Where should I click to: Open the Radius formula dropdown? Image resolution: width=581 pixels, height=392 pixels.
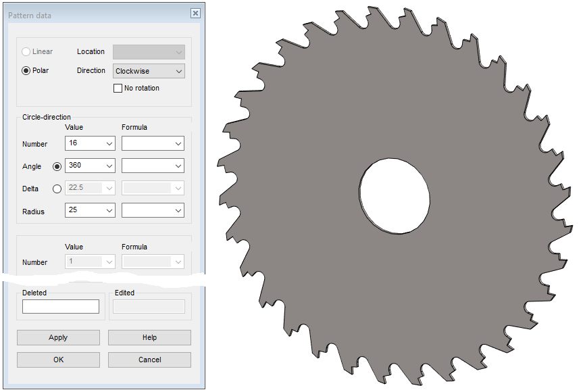coord(178,210)
